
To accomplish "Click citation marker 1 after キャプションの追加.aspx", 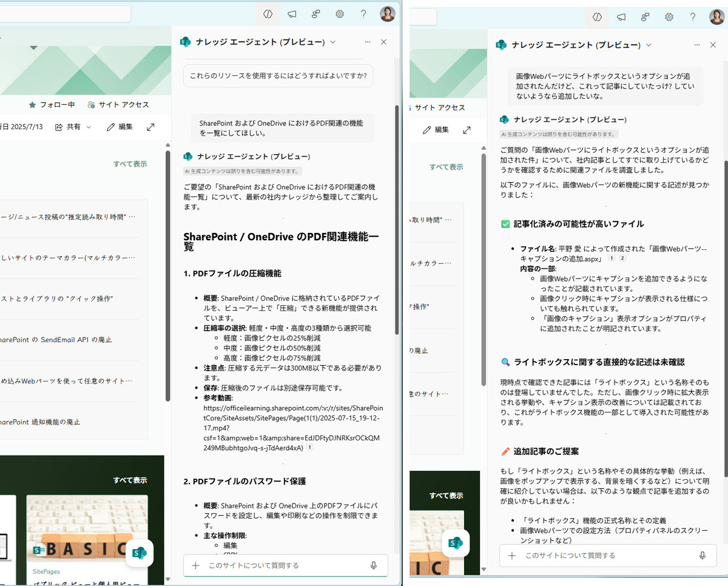I will tap(612, 258).
